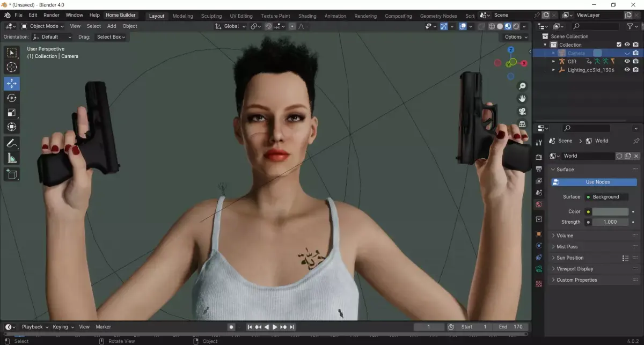
Task: Hide Lighting_cc3iid_1306 in viewport
Action: [x=627, y=70]
